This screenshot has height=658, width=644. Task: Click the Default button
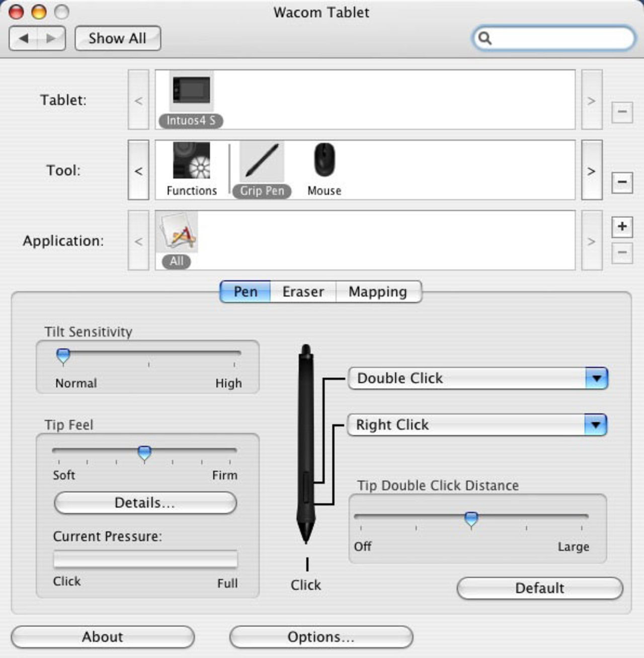(x=540, y=588)
